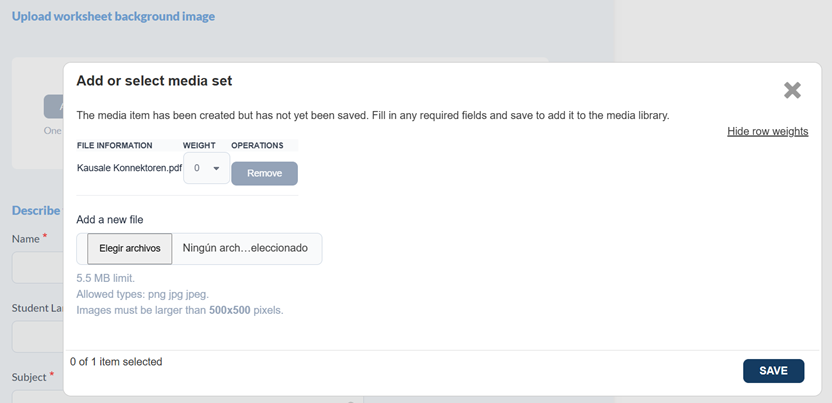Click the Subject field label
Image resolution: width=832 pixels, height=403 pixels.
coord(29,377)
